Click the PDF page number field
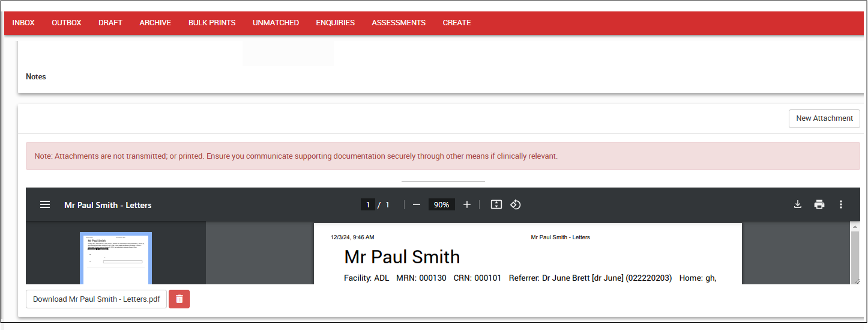The image size is (868, 330). [368, 204]
